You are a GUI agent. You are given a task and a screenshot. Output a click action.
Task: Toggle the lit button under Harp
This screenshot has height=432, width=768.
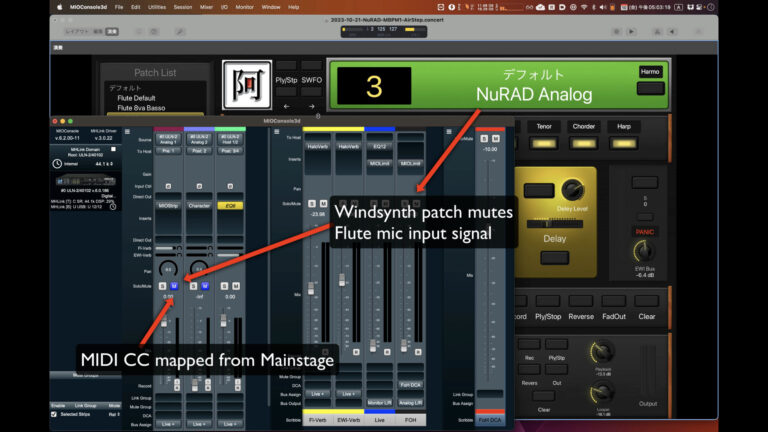click(624, 143)
